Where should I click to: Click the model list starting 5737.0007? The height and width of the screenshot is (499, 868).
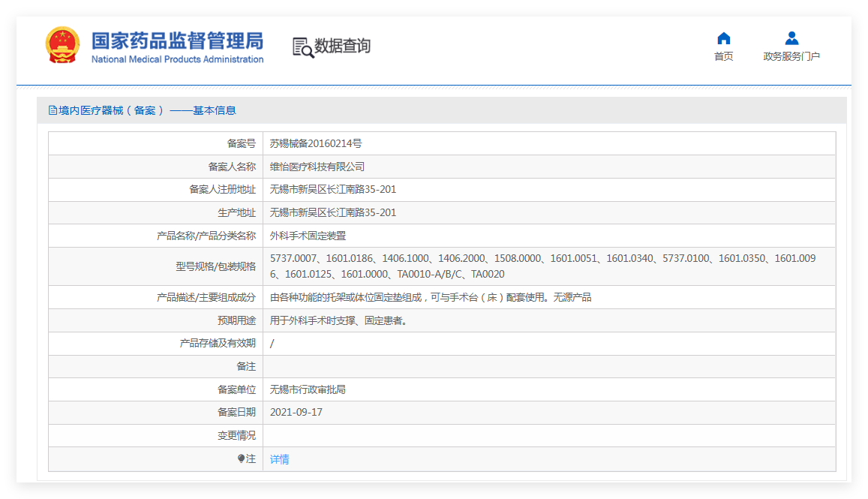[542, 266]
